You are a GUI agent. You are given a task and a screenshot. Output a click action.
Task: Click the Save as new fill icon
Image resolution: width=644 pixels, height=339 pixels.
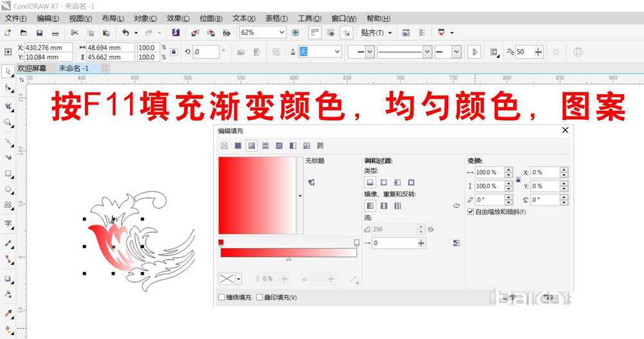312,182
